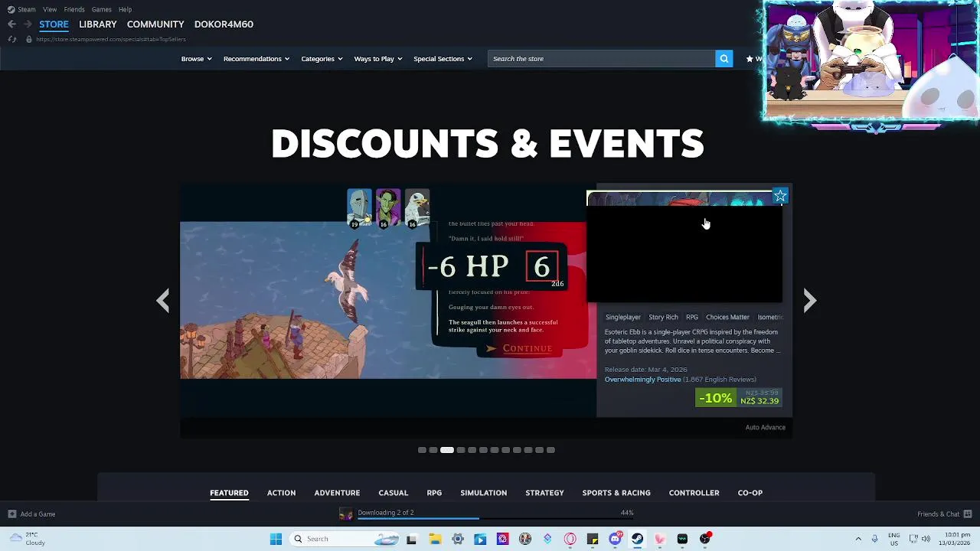Open the SPORTS & RACING tab
This screenshot has width=980, height=551.
pyautogui.click(x=616, y=493)
